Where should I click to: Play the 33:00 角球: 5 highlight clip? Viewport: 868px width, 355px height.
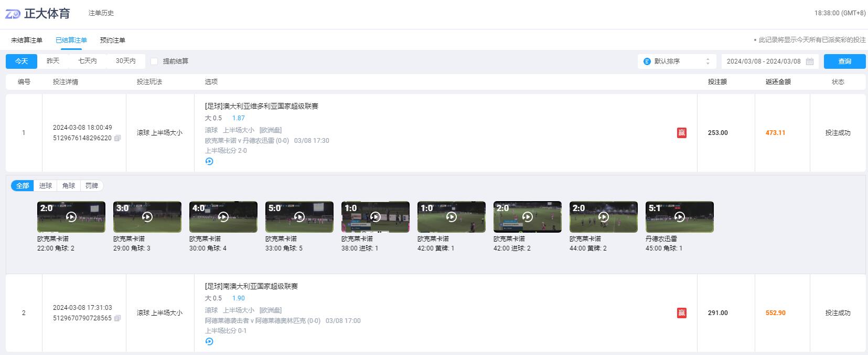tap(299, 217)
